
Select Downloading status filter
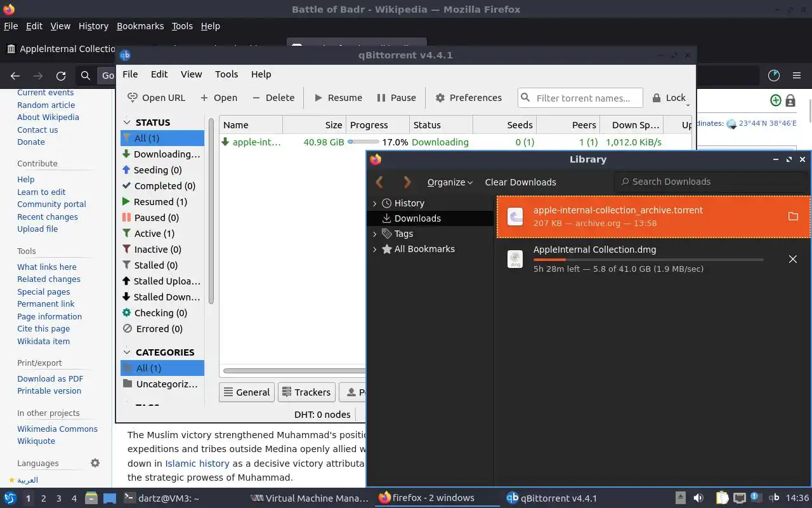pyautogui.click(x=162, y=154)
